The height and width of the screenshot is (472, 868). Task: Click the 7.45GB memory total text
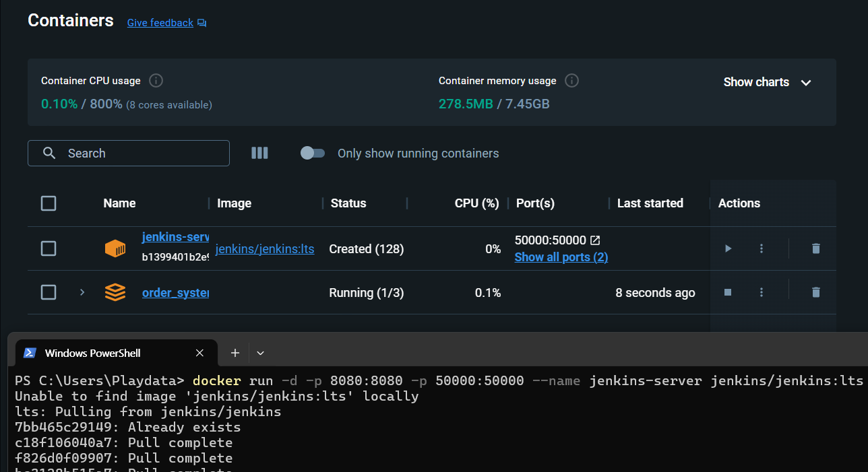[x=526, y=104]
